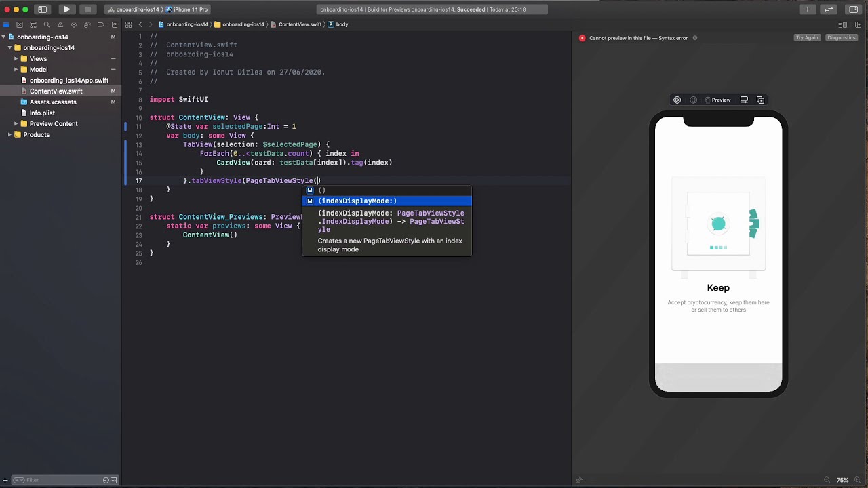868x488 pixels.
Task: Toggle the code review arrows button
Action: (829, 9)
